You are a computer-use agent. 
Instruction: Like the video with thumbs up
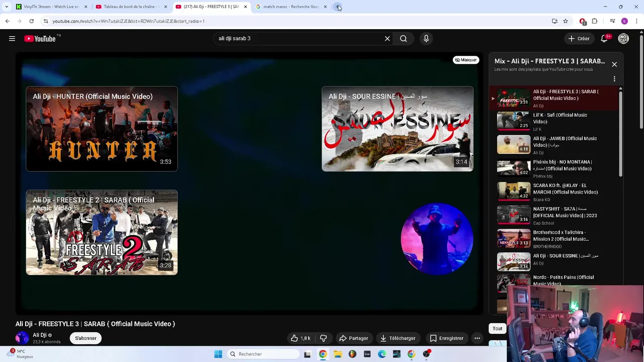pyautogui.click(x=300, y=338)
